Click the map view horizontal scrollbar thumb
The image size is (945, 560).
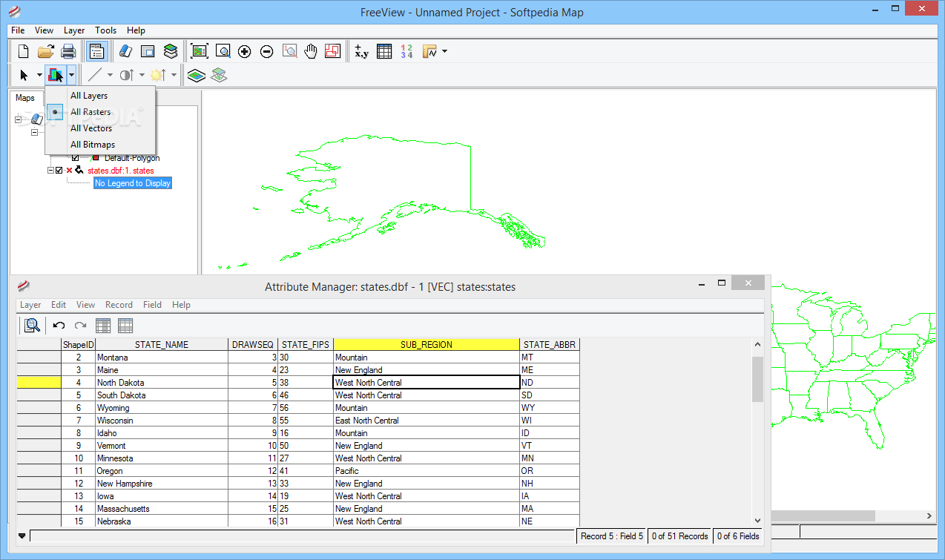823,515
